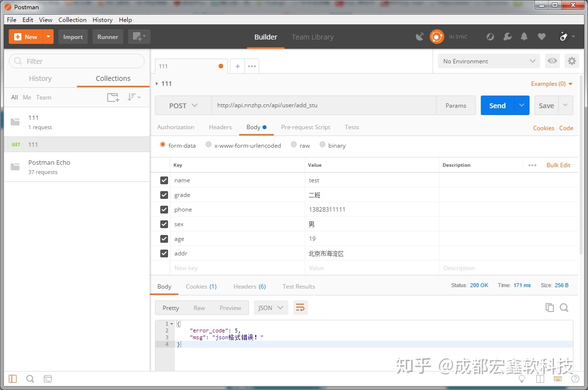Uncheck the name parameter checkbox
588x390 pixels.
tap(164, 180)
